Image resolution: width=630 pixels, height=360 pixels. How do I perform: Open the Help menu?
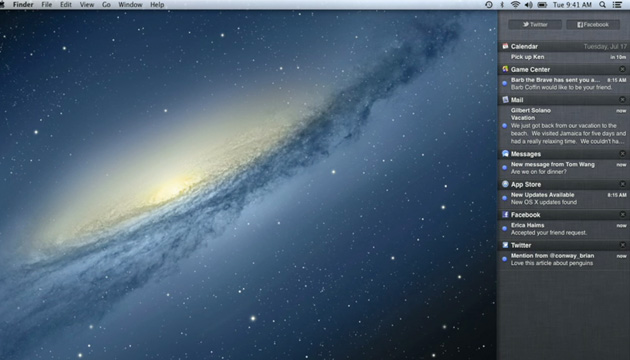click(157, 5)
